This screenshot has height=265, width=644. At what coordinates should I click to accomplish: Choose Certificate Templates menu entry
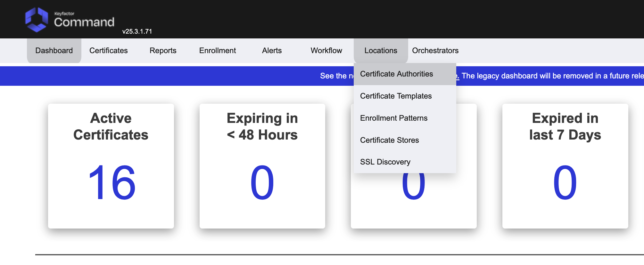tap(396, 96)
